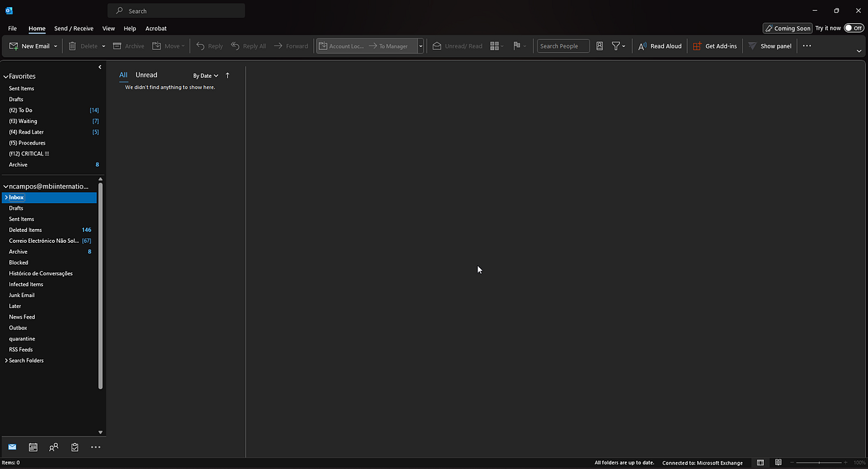Click the Try it now link
The image size is (868, 469).
[827, 28]
